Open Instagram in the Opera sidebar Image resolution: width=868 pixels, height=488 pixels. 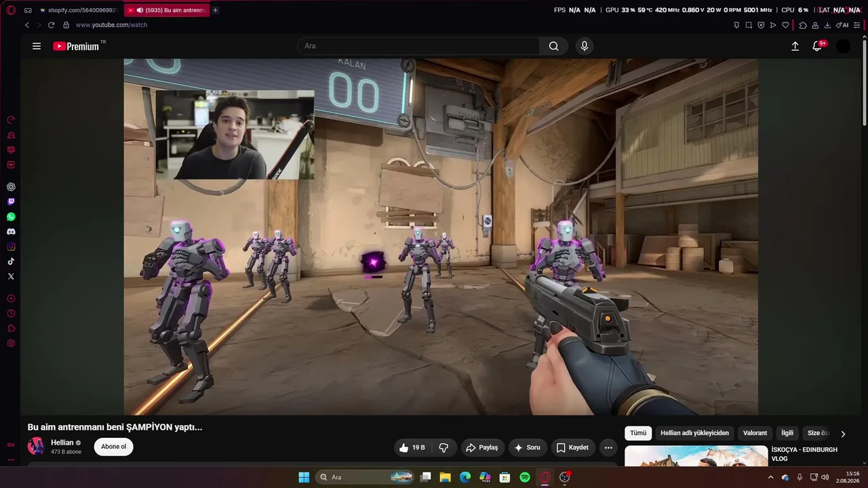11,247
